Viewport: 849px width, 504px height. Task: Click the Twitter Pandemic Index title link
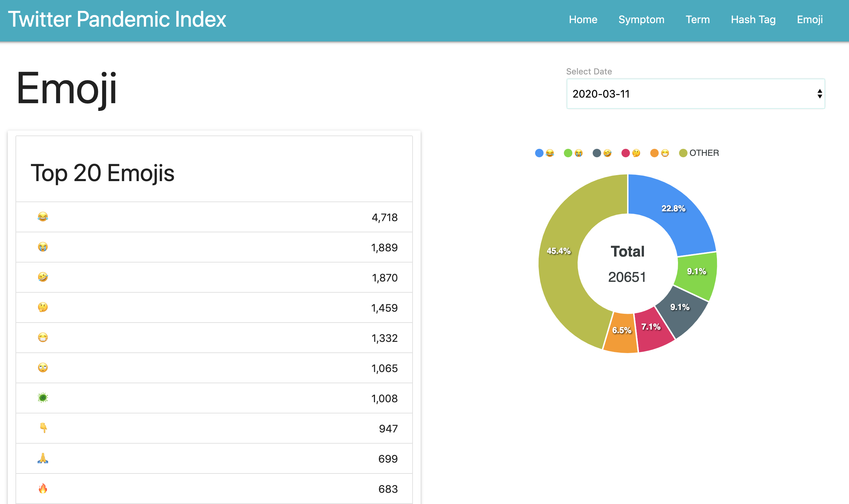(117, 20)
